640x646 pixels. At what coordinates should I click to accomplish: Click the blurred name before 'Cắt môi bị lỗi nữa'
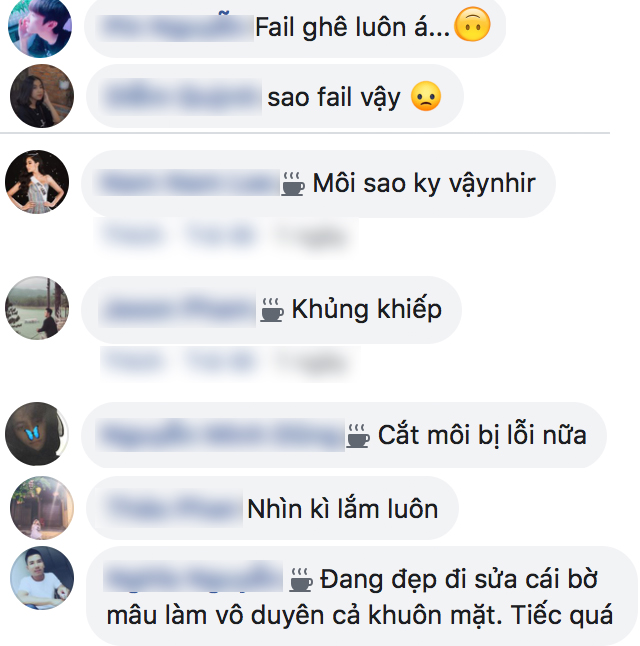tap(220, 435)
